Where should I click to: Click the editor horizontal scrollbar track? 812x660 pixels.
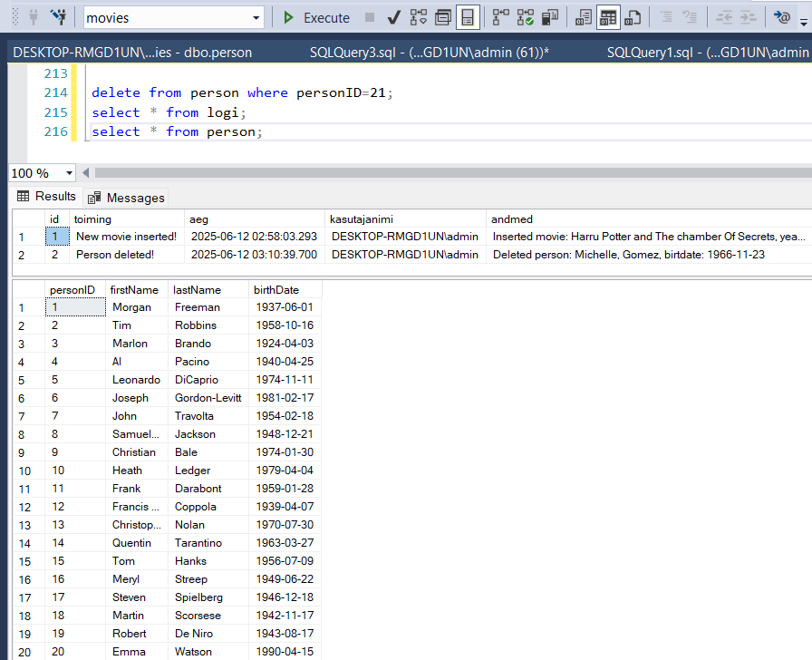click(x=453, y=172)
